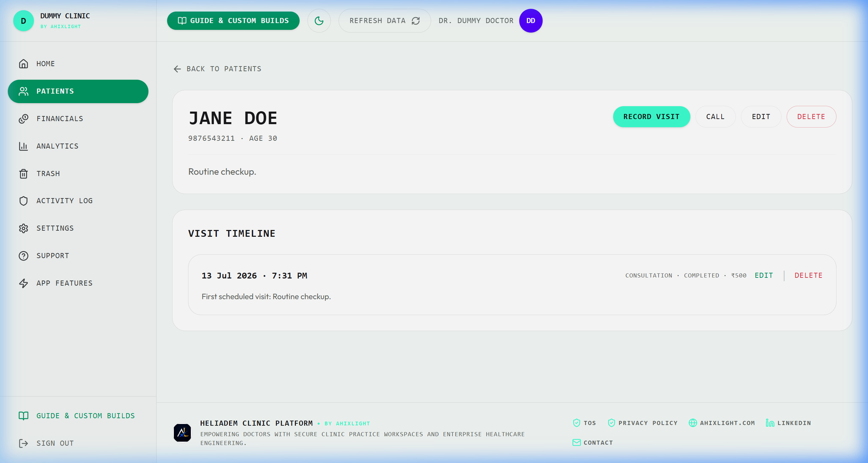Click the Record Visit button
This screenshot has height=463, width=868.
651,117
